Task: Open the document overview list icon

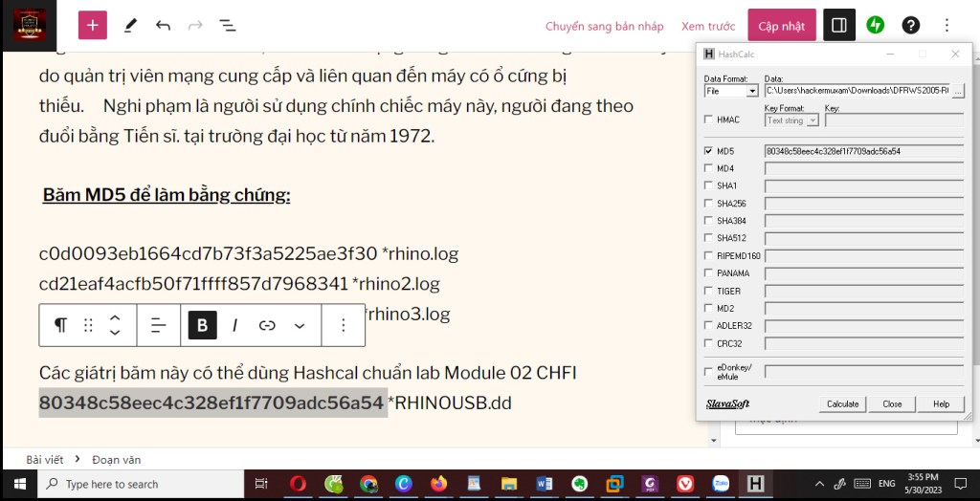Action: pyautogui.click(x=228, y=26)
